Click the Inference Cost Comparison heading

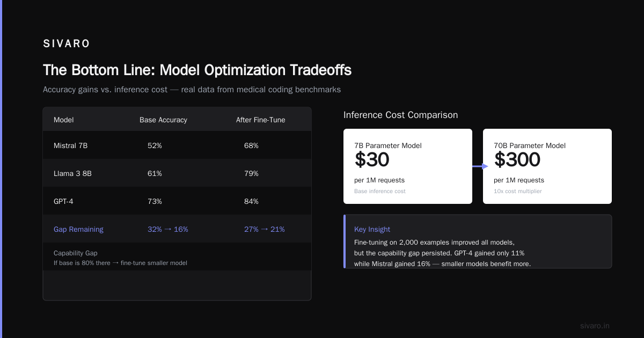click(x=401, y=115)
